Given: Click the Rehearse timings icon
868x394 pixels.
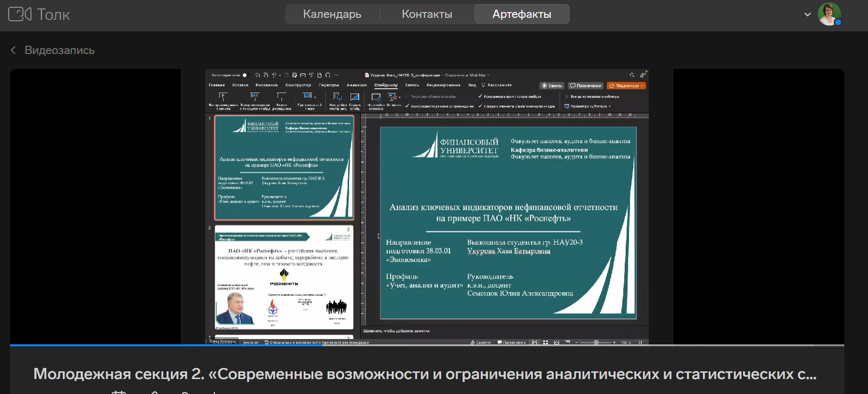Looking at the screenshot, I should click(x=376, y=97).
